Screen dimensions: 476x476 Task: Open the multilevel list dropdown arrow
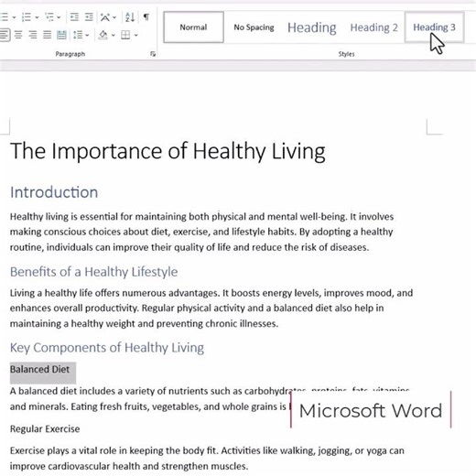tap(59, 17)
